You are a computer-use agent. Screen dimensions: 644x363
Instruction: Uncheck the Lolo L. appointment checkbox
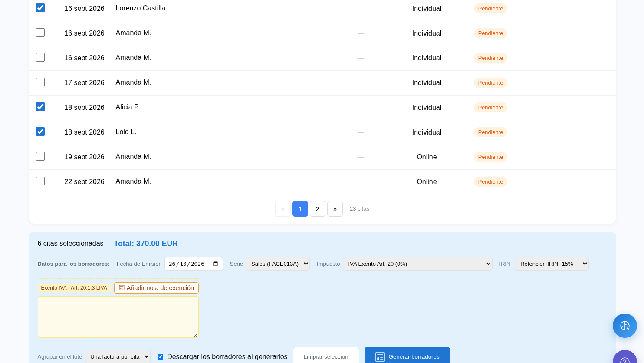[x=40, y=132]
